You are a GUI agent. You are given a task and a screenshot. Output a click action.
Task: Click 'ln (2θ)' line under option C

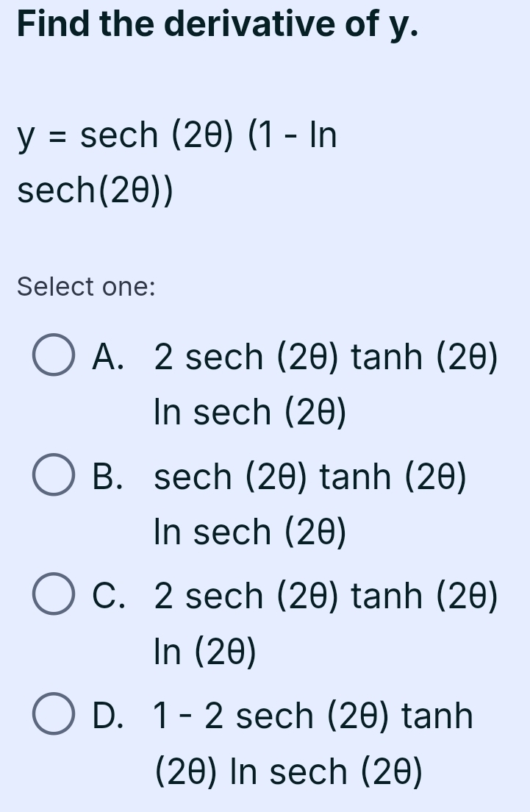[x=205, y=652]
